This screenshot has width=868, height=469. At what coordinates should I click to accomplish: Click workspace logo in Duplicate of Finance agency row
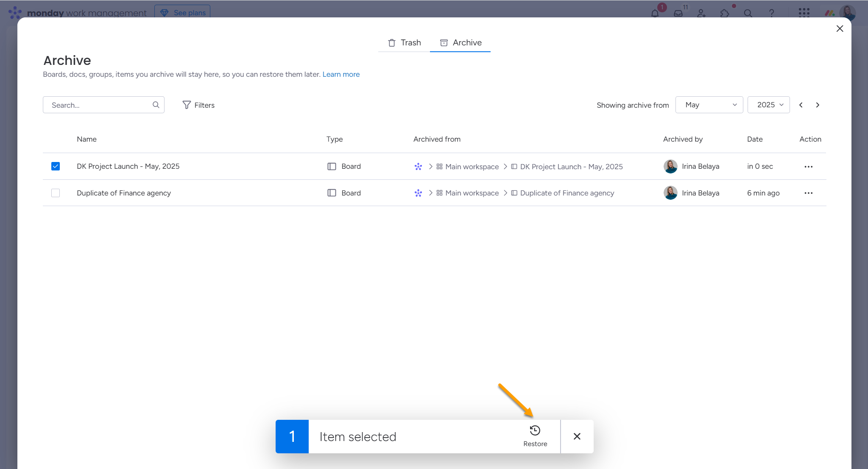418,193
